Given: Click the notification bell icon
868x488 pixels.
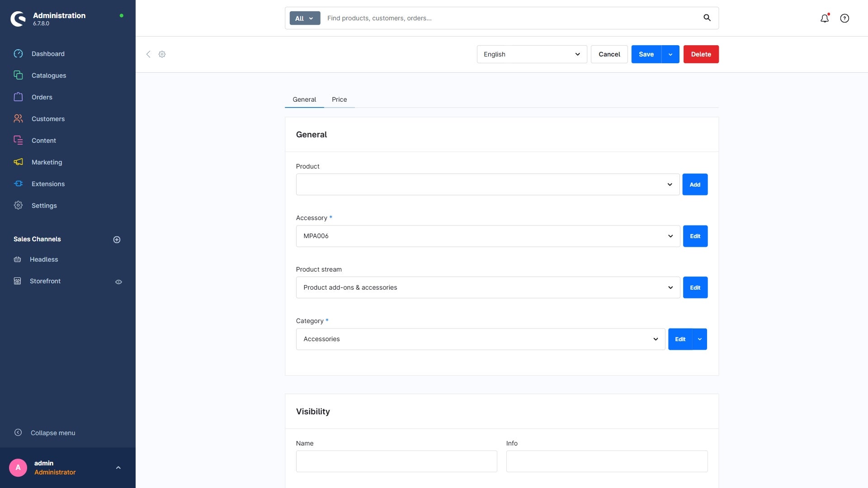Looking at the screenshot, I should click(825, 19).
